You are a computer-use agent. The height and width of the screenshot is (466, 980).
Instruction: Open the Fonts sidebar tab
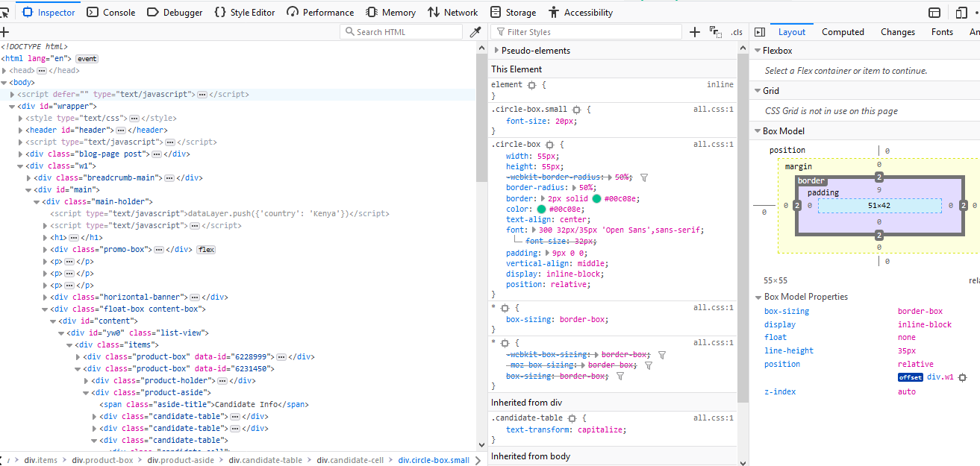pyautogui.click(x=942, y=32)
